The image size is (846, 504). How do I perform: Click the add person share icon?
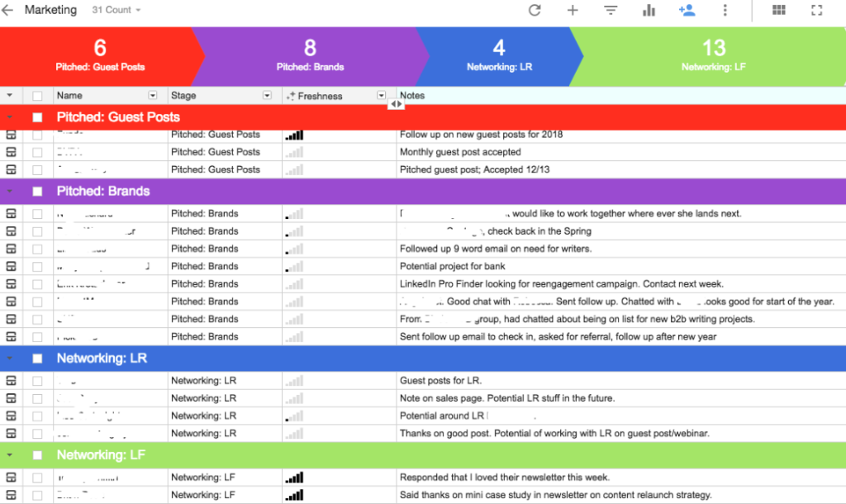pos(687,10)
